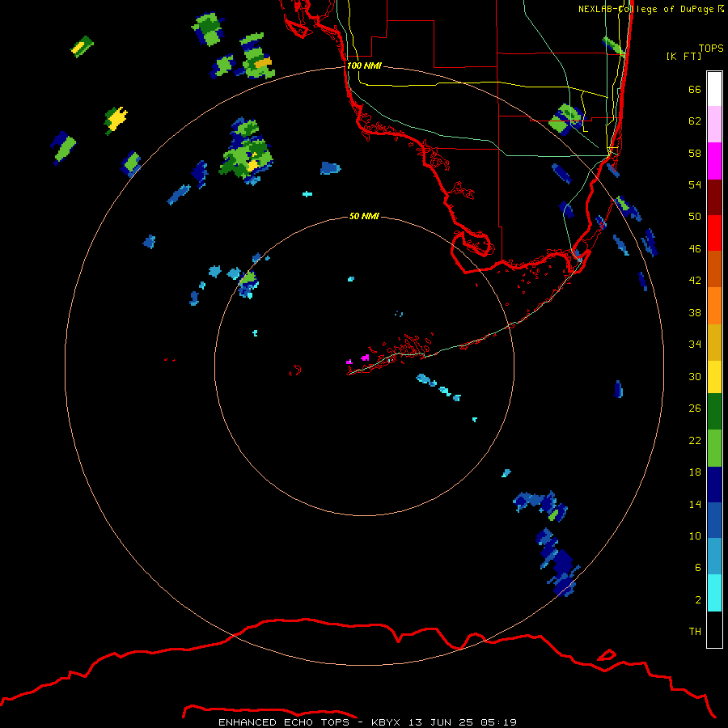Click the 38 legend value
This screenshot has width=728, height=728.
pyautogui.click(x=695, y=312)
